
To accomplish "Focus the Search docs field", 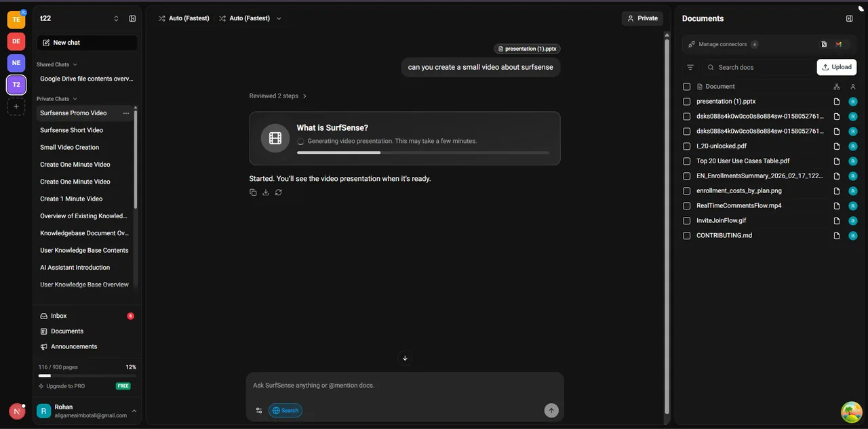I will (x=758, y=67).
